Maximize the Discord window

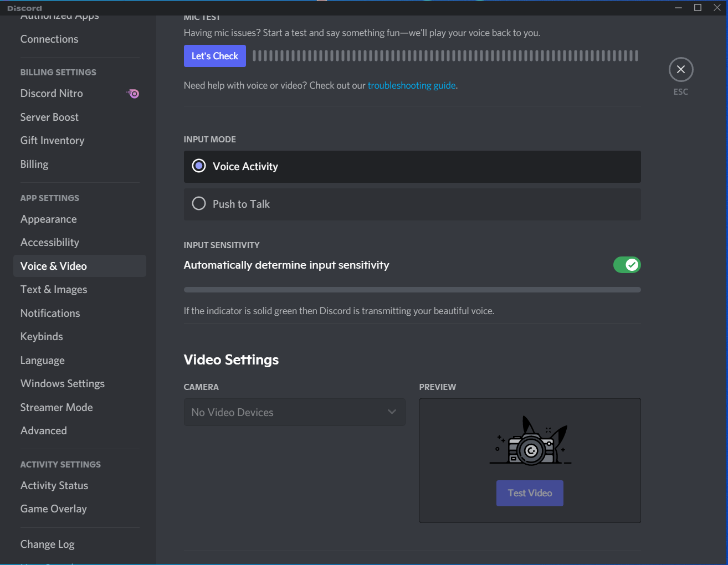click(698, 8)
